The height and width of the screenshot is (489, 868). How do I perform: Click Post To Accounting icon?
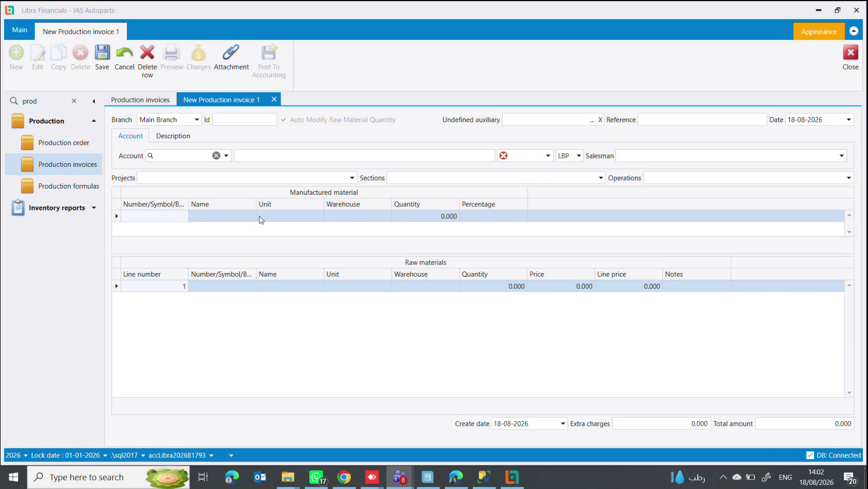pos(269,61)
